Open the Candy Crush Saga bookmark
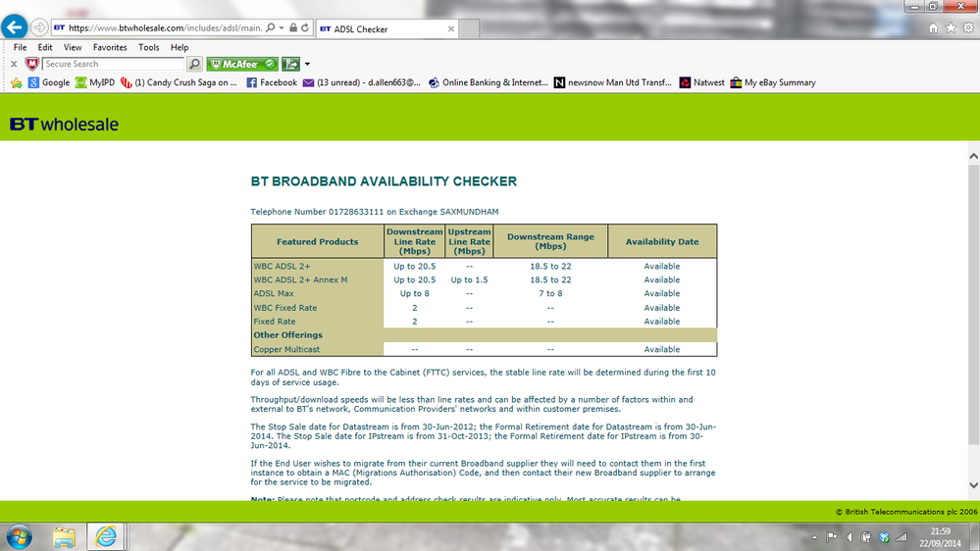The height and width of the screenshot is (551, 980). [x=179, y=82]
